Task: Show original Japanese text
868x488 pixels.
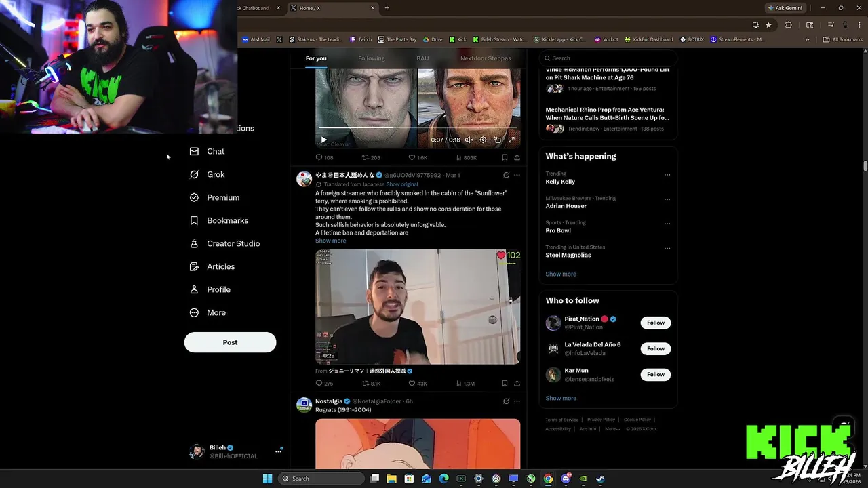Action: pos(402,184)
